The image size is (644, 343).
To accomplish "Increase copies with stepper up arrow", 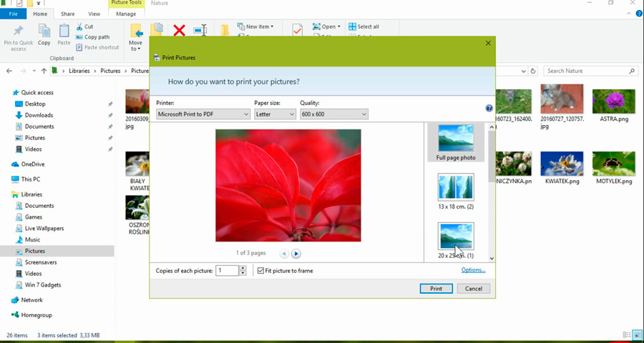I will coord(243,268).
